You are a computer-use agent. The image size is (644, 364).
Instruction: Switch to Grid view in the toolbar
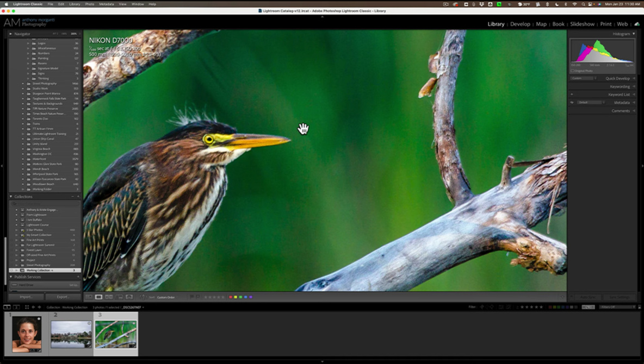pyautogui.click(x=89, y=297)
